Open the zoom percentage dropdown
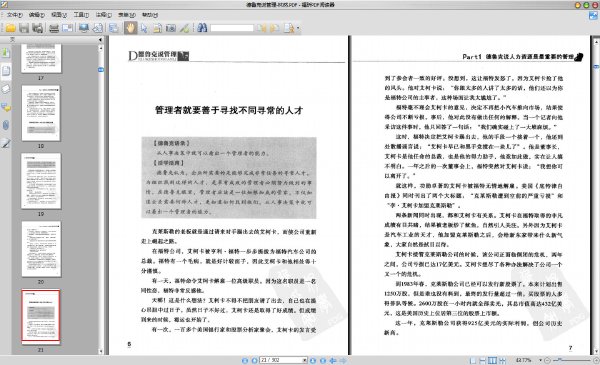 (540, 360)
